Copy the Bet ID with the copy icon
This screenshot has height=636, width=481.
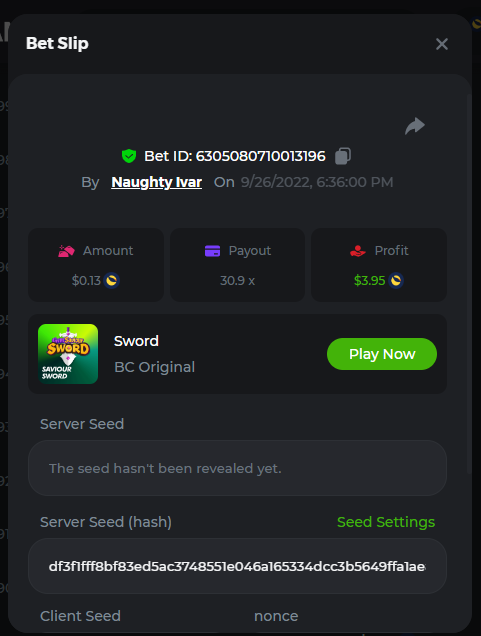click(343, 156)
